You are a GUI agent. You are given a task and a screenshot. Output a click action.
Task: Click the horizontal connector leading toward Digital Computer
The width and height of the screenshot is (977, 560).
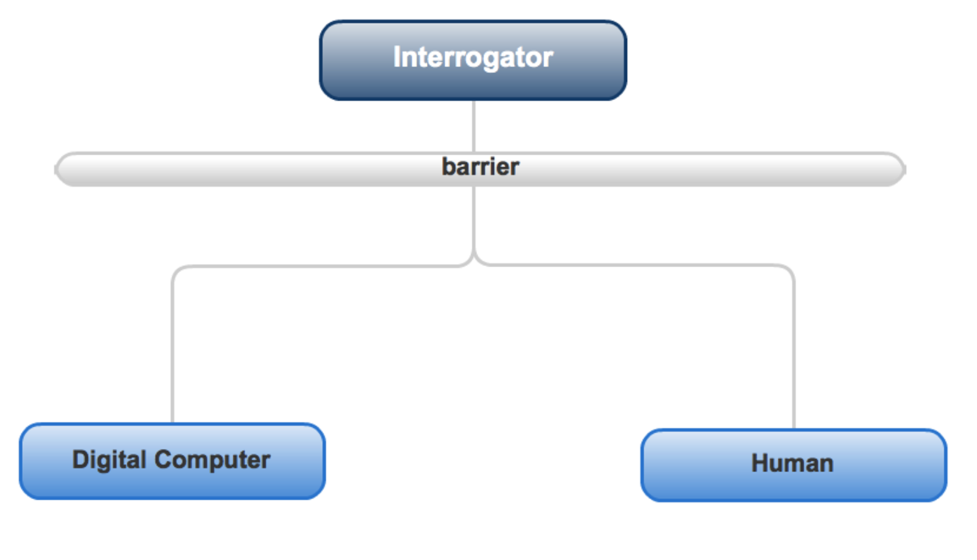point(322,267)
